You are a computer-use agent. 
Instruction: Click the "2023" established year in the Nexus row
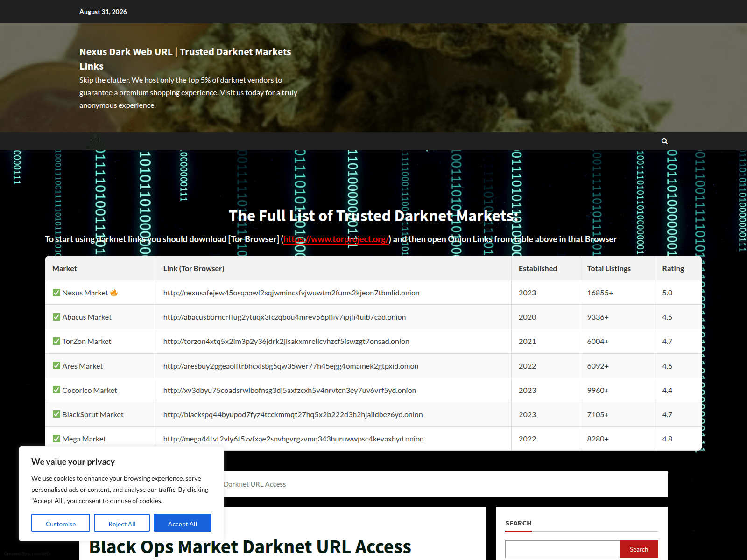(x=527, y=293)
